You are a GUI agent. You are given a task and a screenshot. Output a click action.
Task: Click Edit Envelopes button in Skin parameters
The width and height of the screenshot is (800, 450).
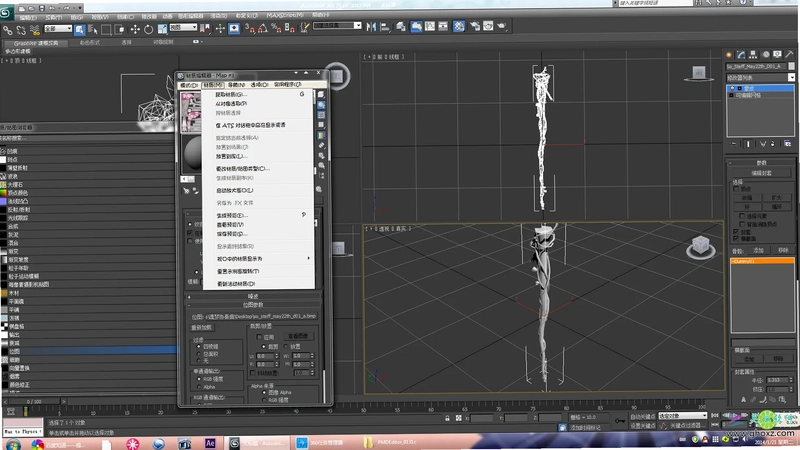pos(761,173)
